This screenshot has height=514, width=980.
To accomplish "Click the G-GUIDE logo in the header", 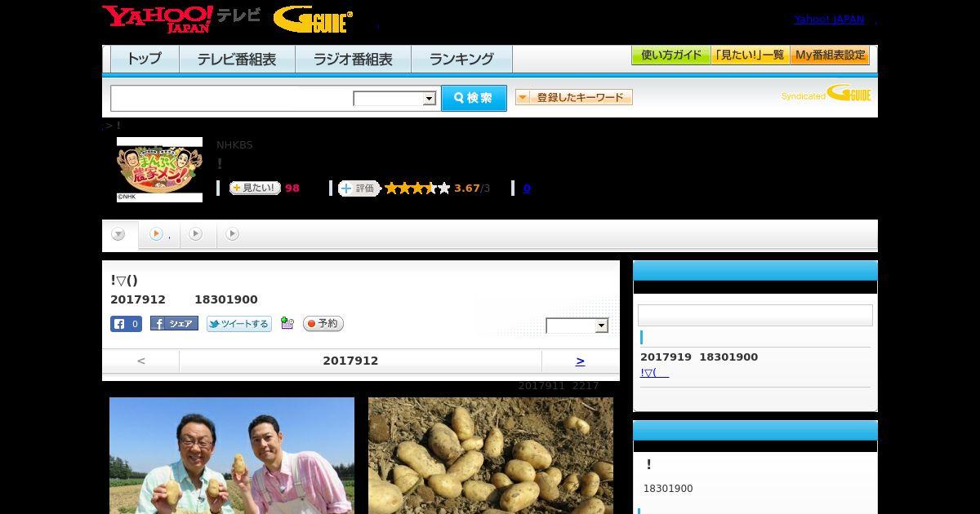I will pyautogui.click(x=313, y=20).
